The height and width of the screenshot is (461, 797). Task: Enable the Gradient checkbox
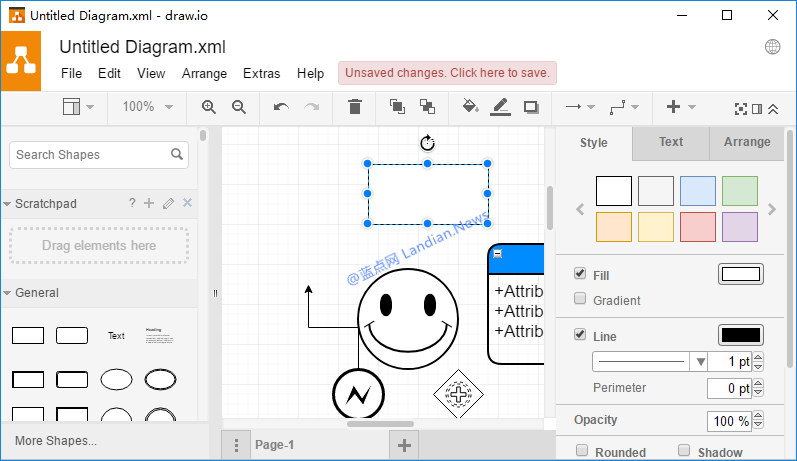[x=580, y=299]
